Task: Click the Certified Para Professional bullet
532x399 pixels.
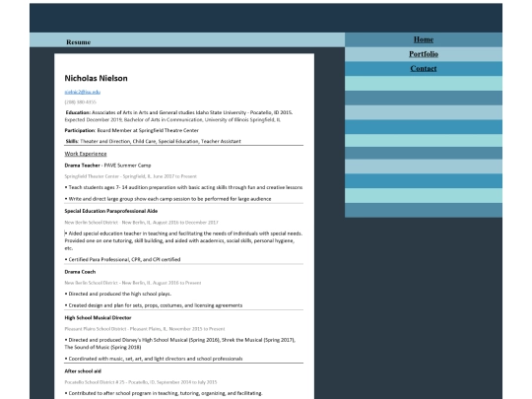Action: pos(122,259)
